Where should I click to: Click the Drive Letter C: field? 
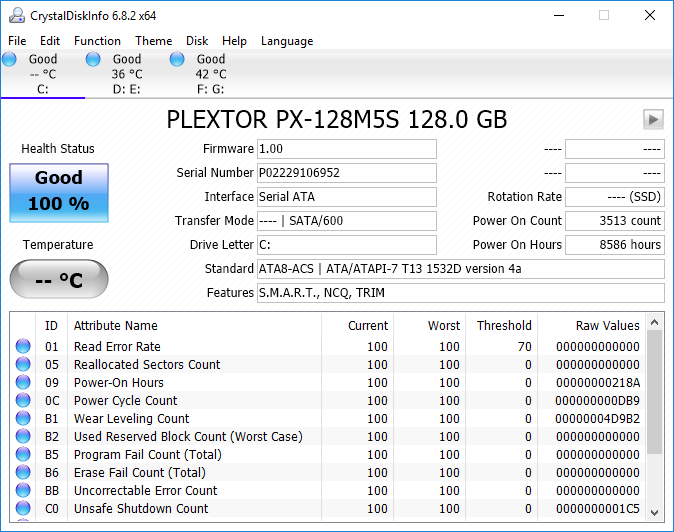347,245
